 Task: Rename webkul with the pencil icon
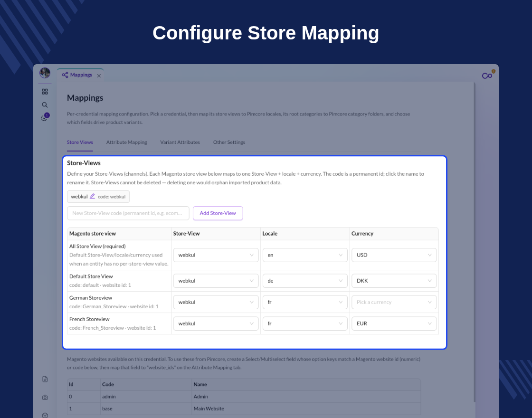pos(92,197)
